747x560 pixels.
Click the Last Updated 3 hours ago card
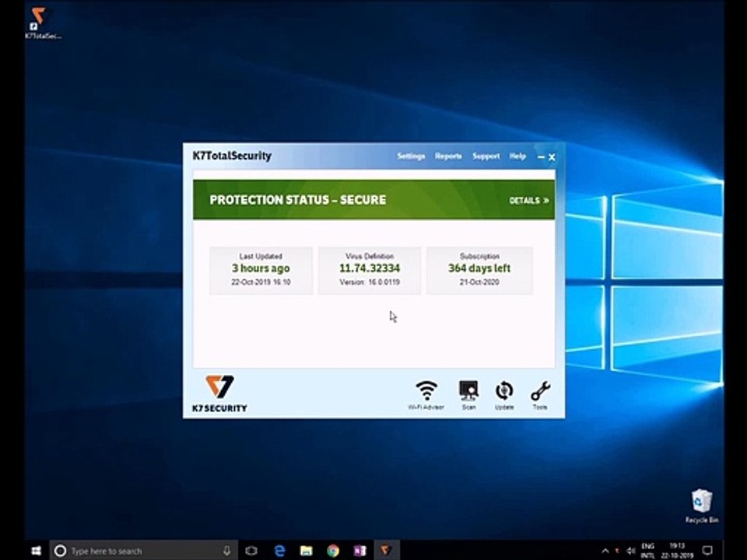tap(261, 270)
